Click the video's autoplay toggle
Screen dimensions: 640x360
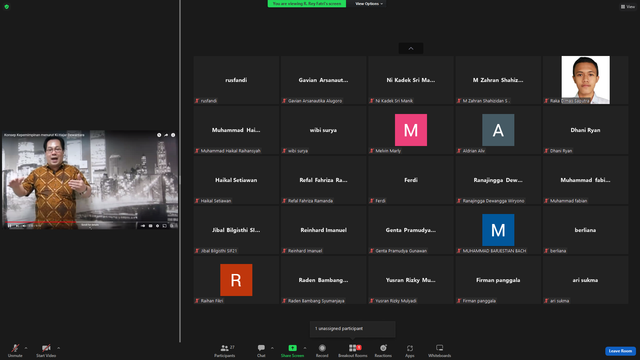[x=142, y=226]
